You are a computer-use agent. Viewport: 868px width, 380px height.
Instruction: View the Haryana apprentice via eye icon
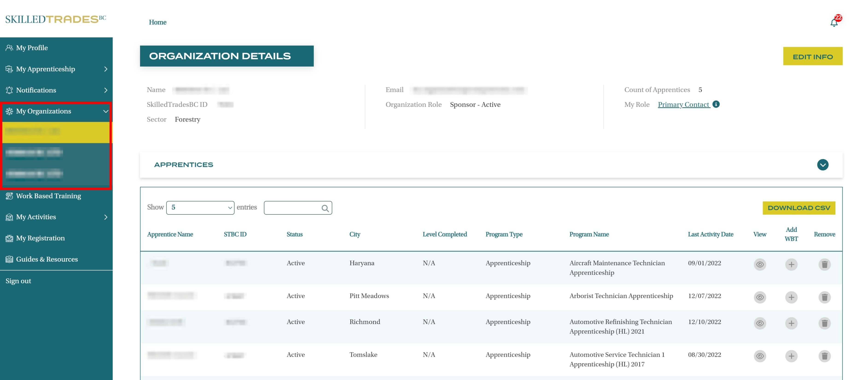760,264
